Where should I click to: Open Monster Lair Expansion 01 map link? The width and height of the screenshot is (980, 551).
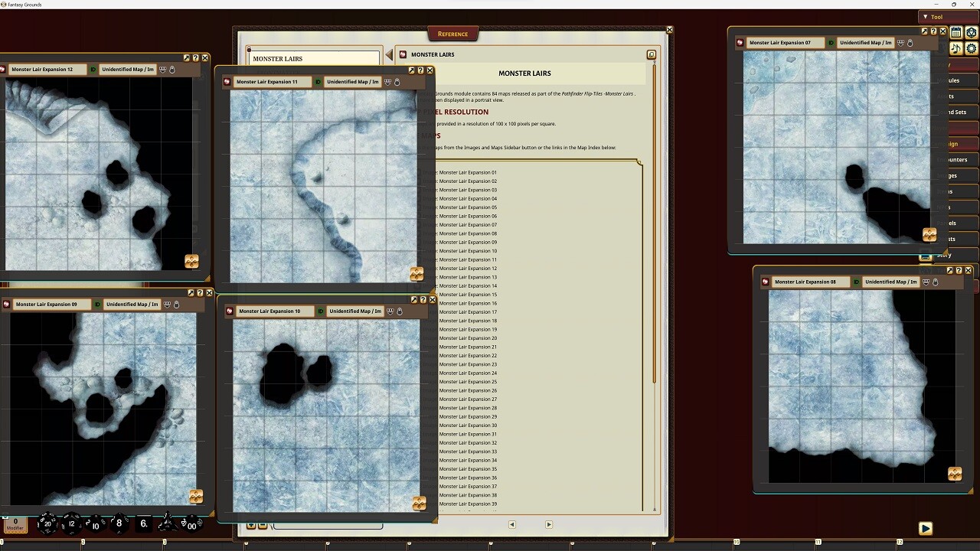click(468, 172)
